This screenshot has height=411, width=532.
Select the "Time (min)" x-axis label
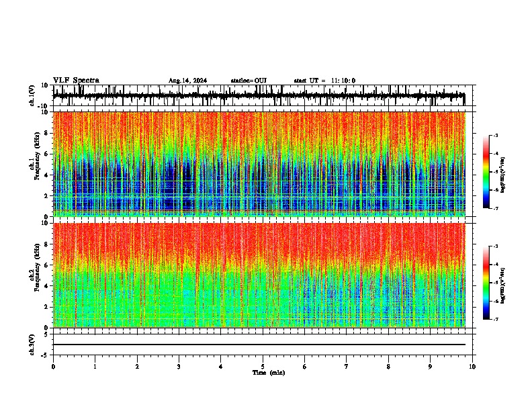(269, 373)
